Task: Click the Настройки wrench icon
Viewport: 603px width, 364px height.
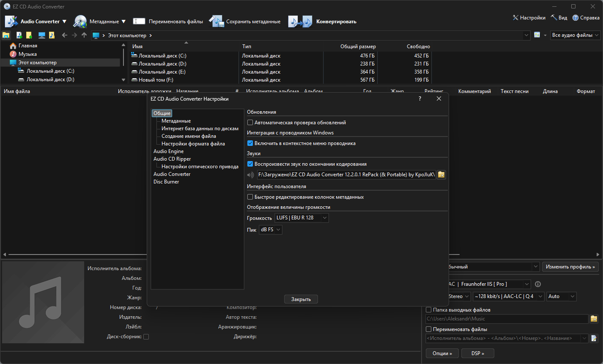Action: (x=515, y=18)
